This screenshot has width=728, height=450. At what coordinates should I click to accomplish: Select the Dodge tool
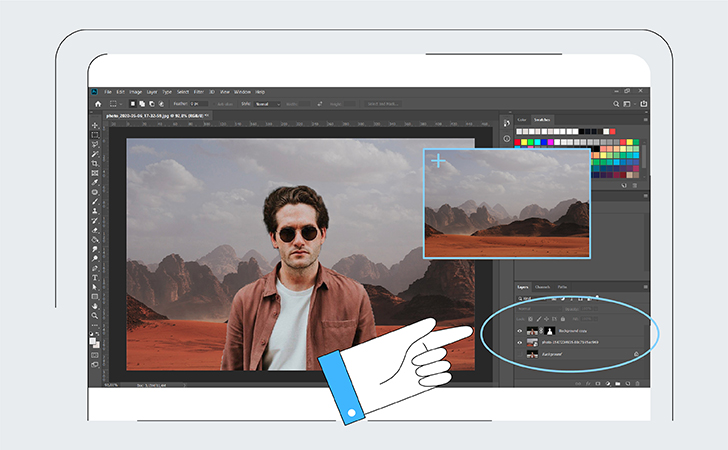(95, 259)
